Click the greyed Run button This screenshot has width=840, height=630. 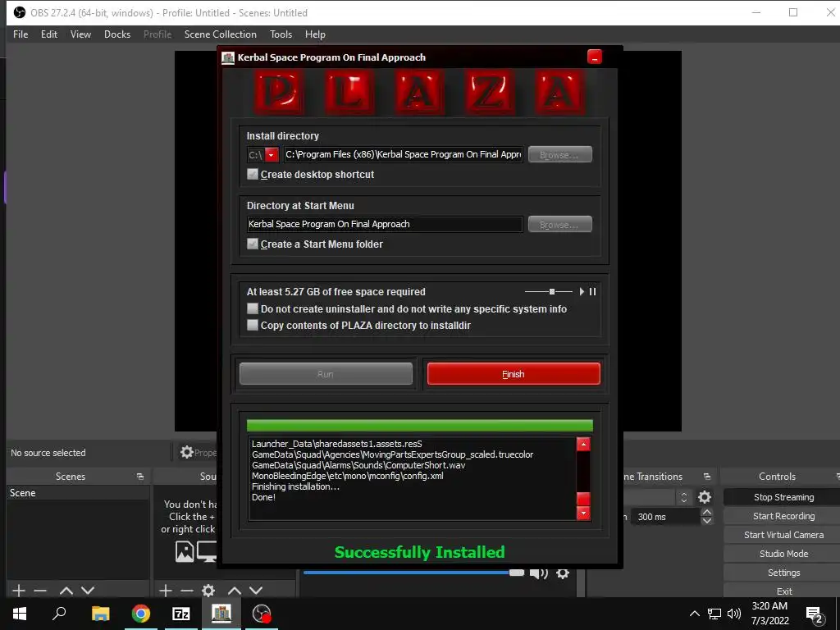[x=326, y=374]
